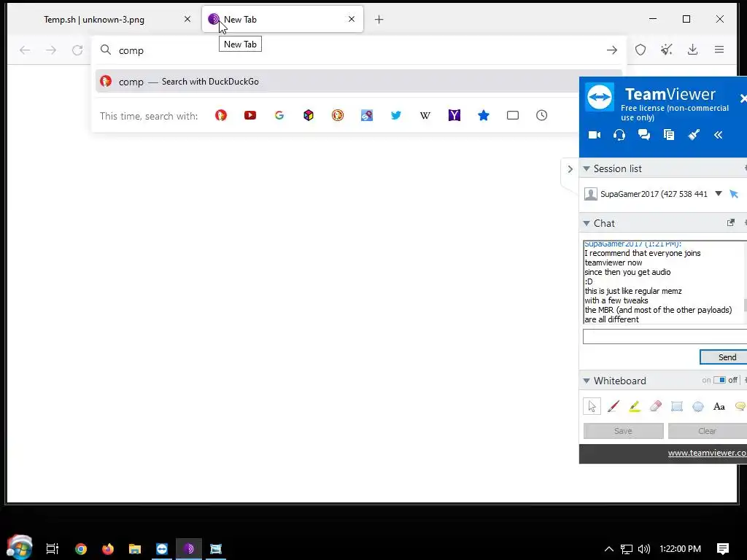747x560 pixels.
Task: Click the shield security-level icon in browser toolbar
Action: click(640, 50)
